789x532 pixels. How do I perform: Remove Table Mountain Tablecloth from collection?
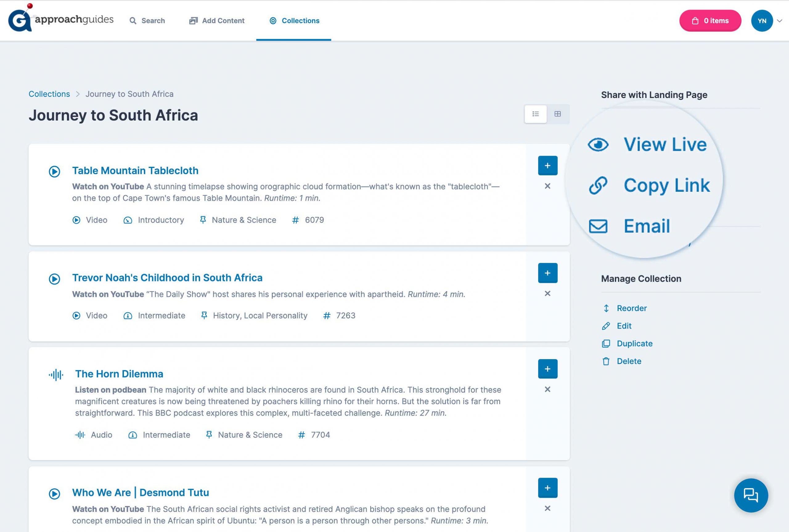pos(547,186)
